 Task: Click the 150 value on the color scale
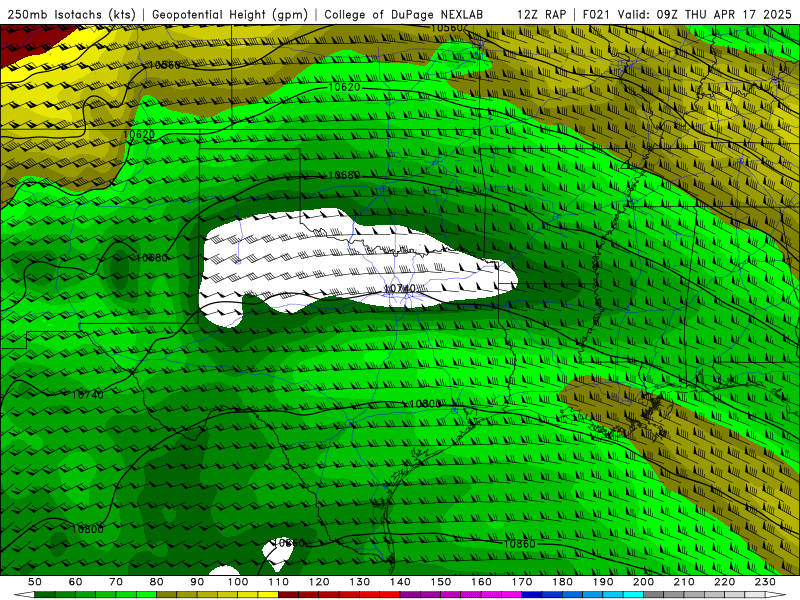[x=441, y=582]
